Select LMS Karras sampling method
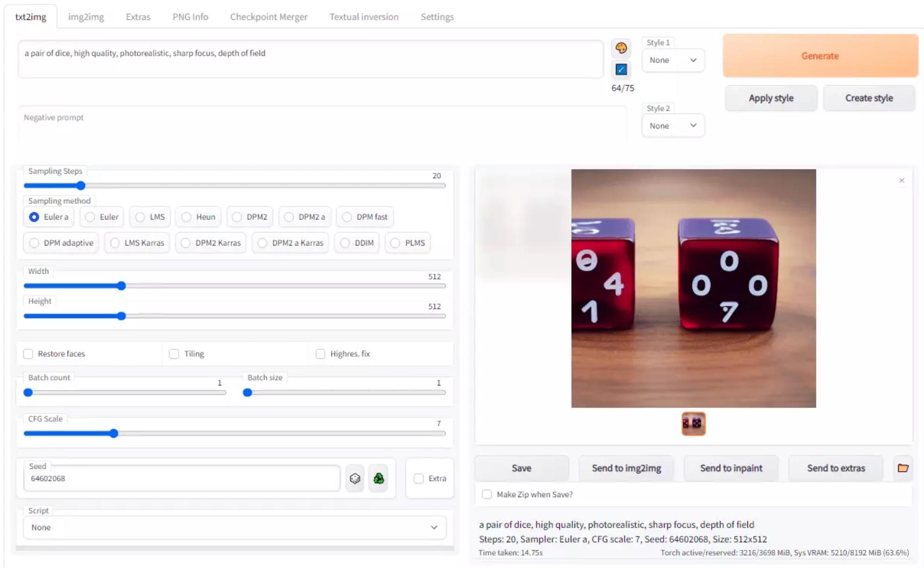This screenshot has height=568, width=924. pos(137,243)
